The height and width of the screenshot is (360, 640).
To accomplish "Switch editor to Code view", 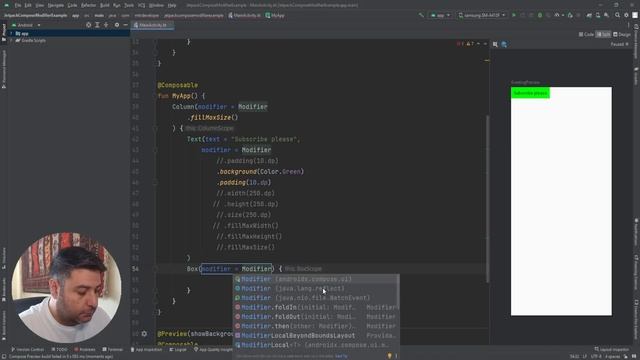I will [x=586, y=34].
